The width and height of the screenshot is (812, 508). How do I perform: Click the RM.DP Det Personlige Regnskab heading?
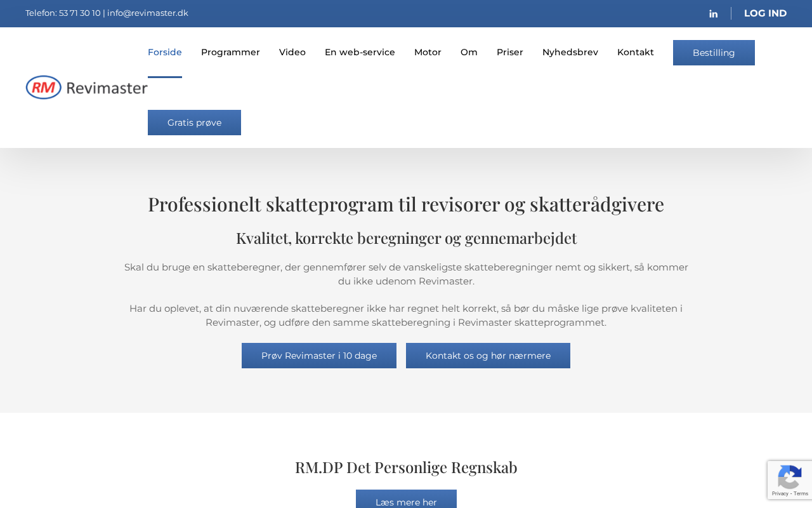pyautogui.click(x=406, y=467)
